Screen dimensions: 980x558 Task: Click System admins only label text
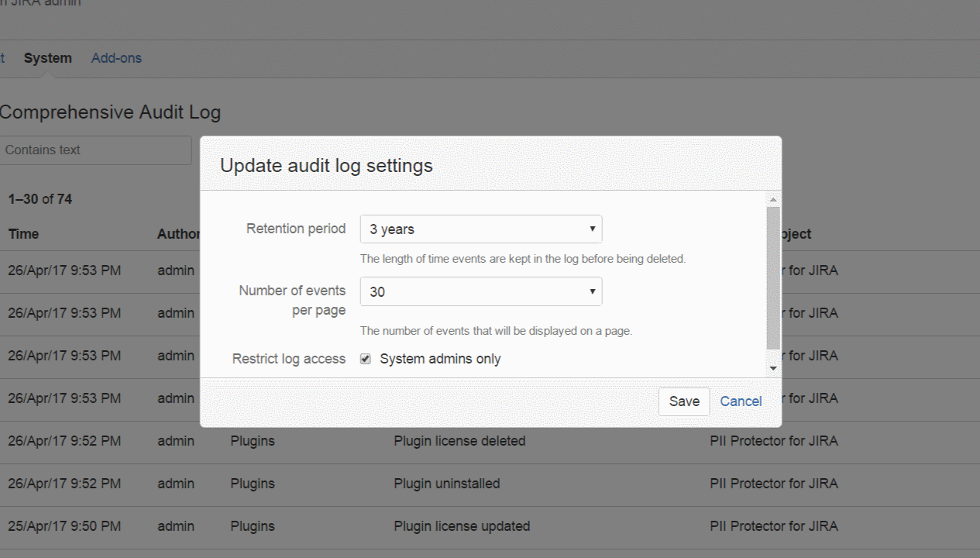coord(440,359)
